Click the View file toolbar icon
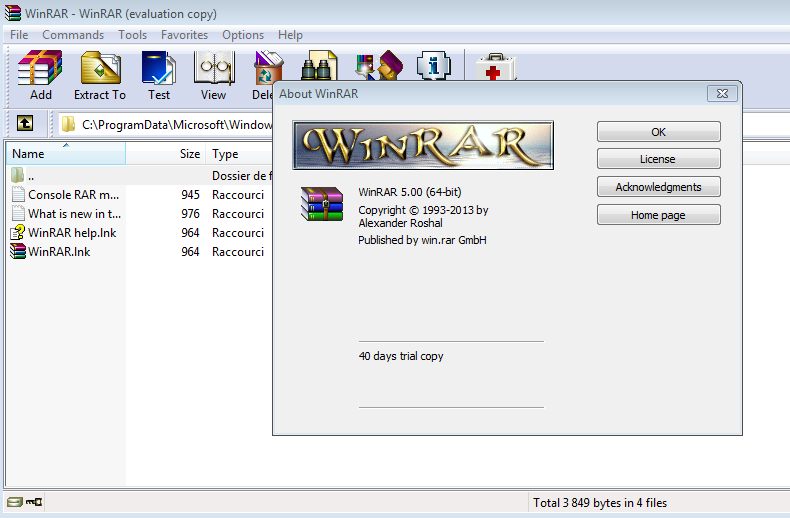The width and height of the screenshot is (790, 518). pos(213,75)
